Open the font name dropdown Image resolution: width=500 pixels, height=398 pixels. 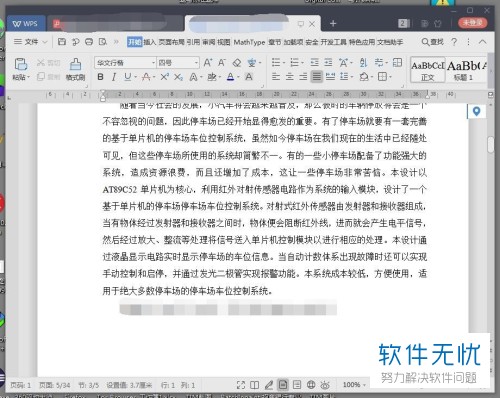[153, 63]
